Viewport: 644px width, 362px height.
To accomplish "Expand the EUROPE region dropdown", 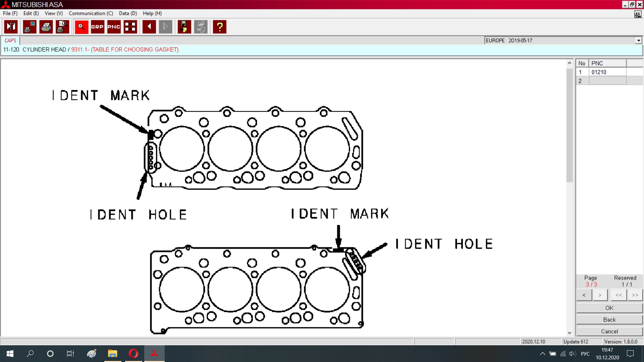I will click(638, 41).
